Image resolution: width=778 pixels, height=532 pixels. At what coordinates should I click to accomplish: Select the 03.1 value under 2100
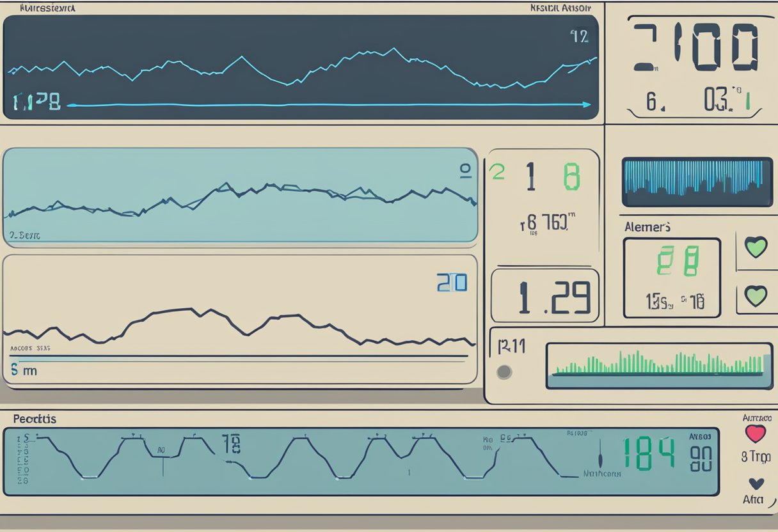click(x=726, y=100)
